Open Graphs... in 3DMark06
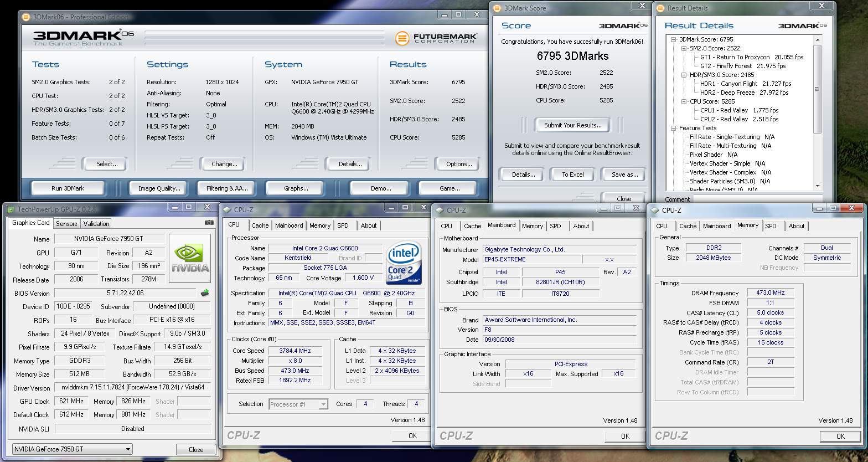Viewport: 868px width, 462px height. (x=296, y=188)
